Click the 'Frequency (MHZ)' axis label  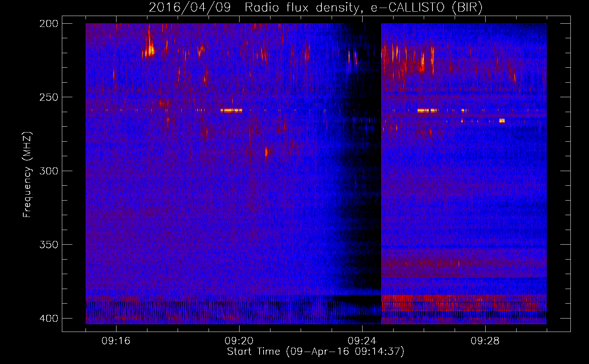[27, 174]
